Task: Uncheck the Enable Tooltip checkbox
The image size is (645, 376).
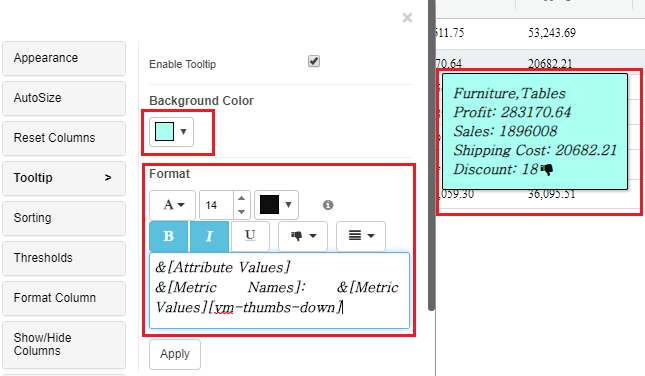Action: (314, 61)
